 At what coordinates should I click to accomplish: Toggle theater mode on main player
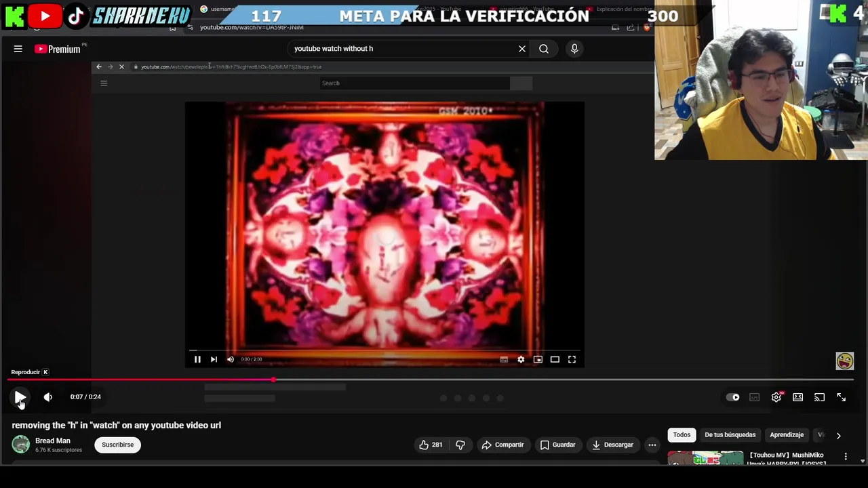[797, 397]
